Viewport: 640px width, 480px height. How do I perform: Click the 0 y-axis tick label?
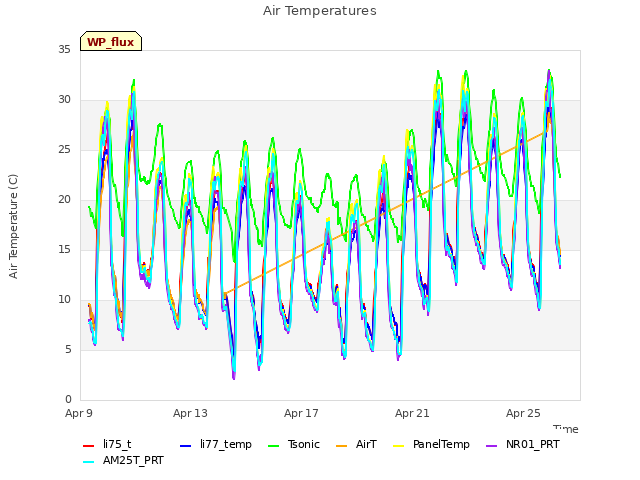(68, 400)
